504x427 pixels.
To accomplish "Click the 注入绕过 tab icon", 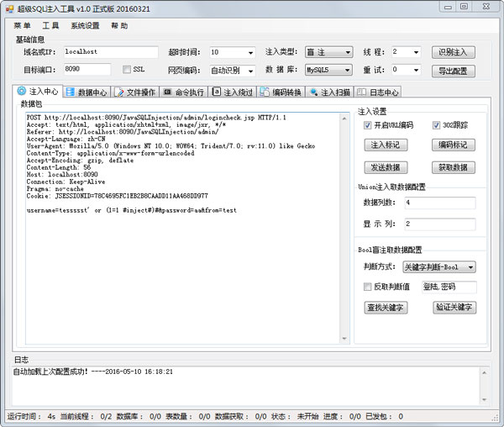I will [x=217, y=92].
